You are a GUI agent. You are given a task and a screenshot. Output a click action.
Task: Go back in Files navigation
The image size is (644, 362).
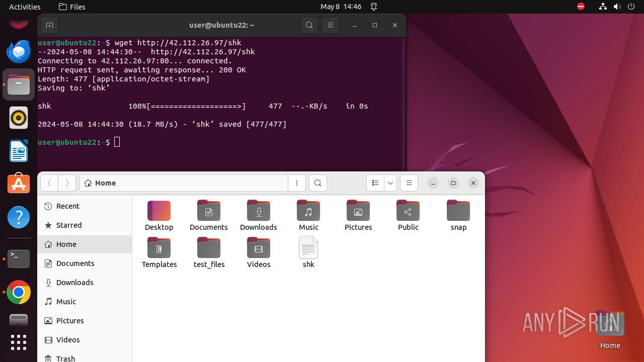pyautogui.click(x=49, y=183)
